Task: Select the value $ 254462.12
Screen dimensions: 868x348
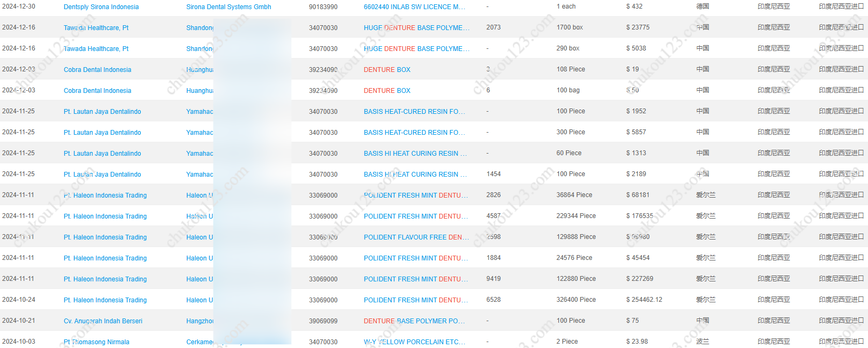Action: [644, 300]
